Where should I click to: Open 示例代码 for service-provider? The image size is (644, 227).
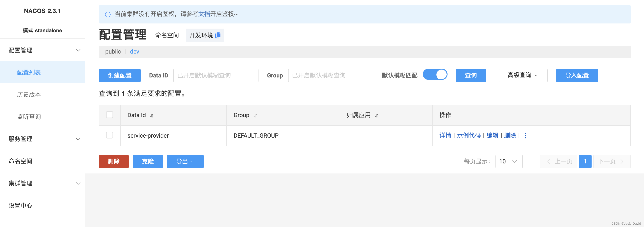[x=469, y=135]
